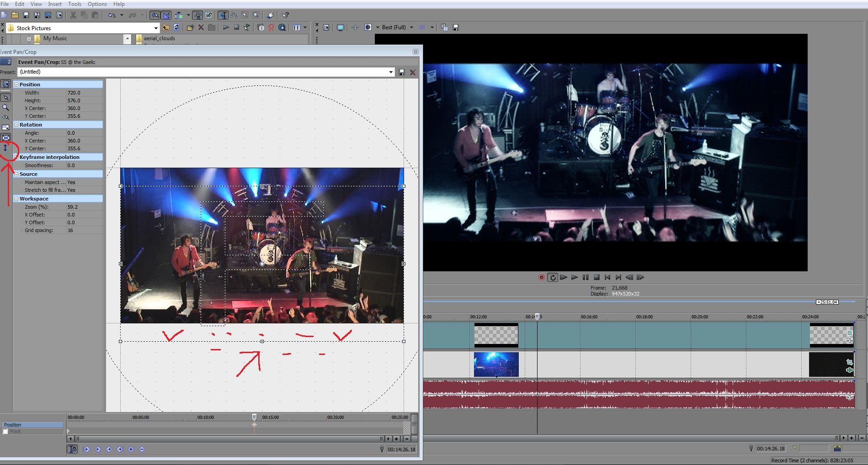
Task: Click the explorer Stop Preview button
Action: tap(236, 27)
